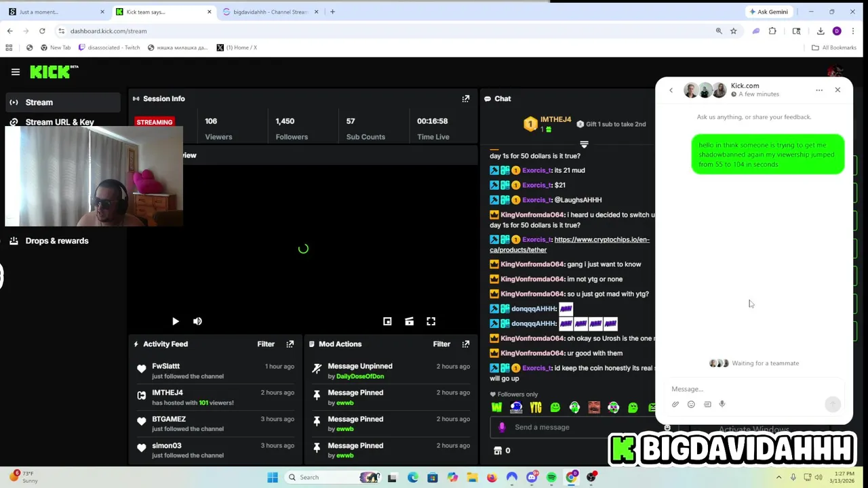Open Activity Feed Filter

266,344
